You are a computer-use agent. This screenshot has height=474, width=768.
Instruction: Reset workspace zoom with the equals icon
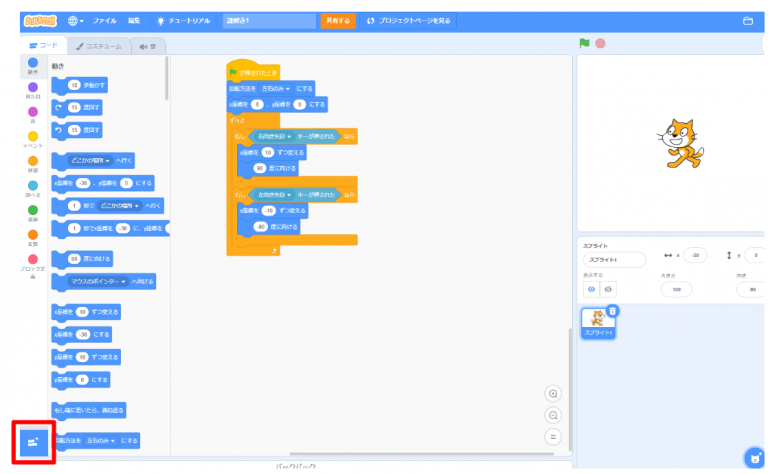click(551, 437)
